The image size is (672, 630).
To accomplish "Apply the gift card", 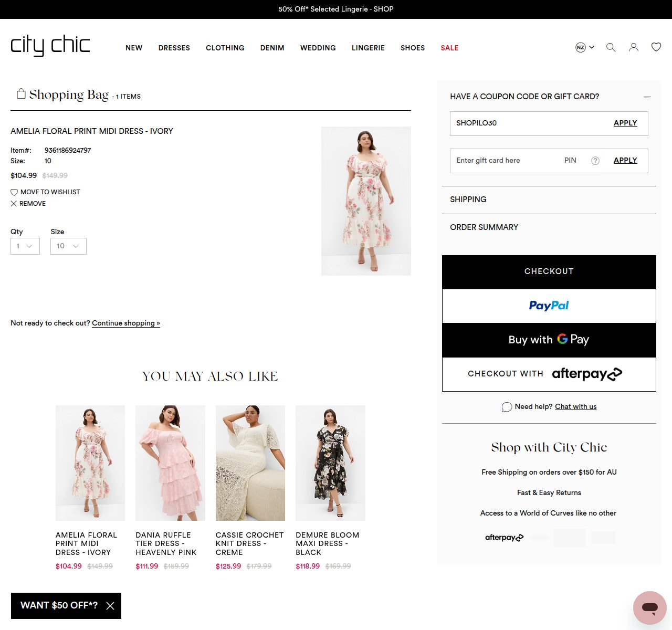I will tap(625, 160).
